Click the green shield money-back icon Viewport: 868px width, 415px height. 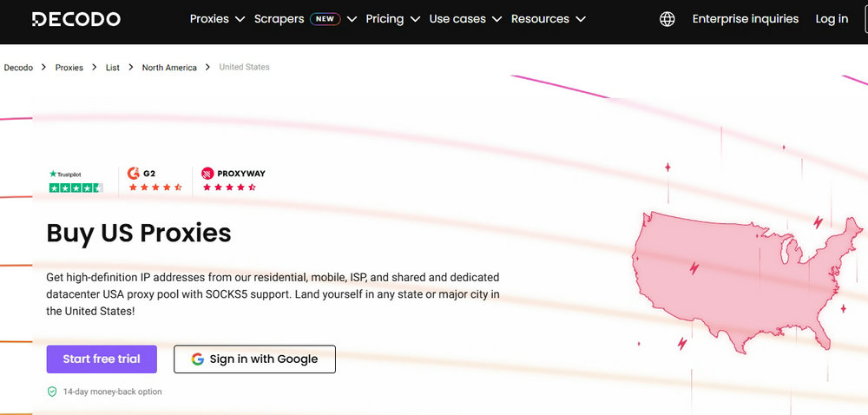click(x=52, y=392)
